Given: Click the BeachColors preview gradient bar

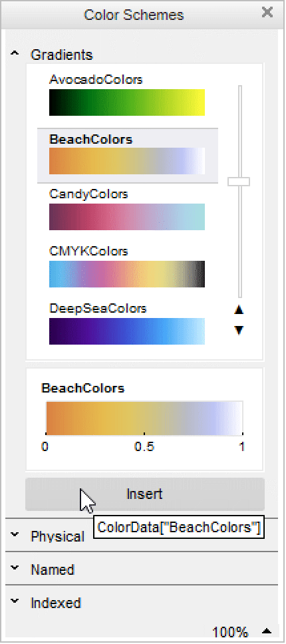Looking at the screenshot, I should pyautogui.click(x=144, y=418).
